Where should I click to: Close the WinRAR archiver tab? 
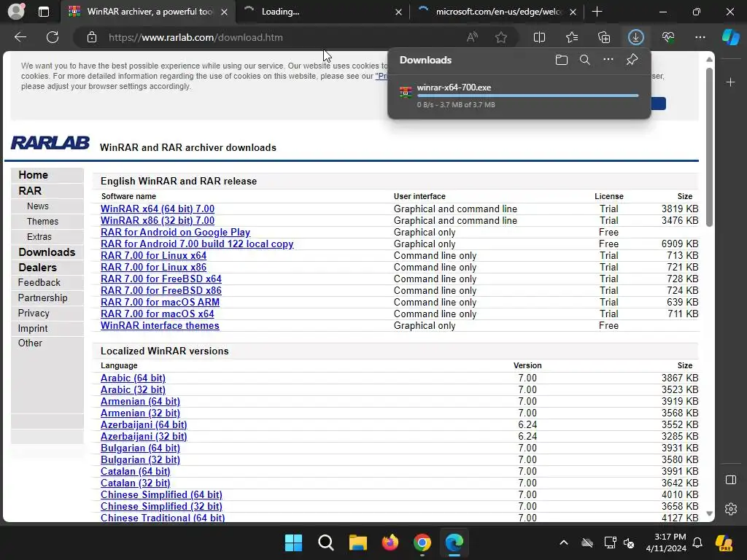click(x=225, y=12)
